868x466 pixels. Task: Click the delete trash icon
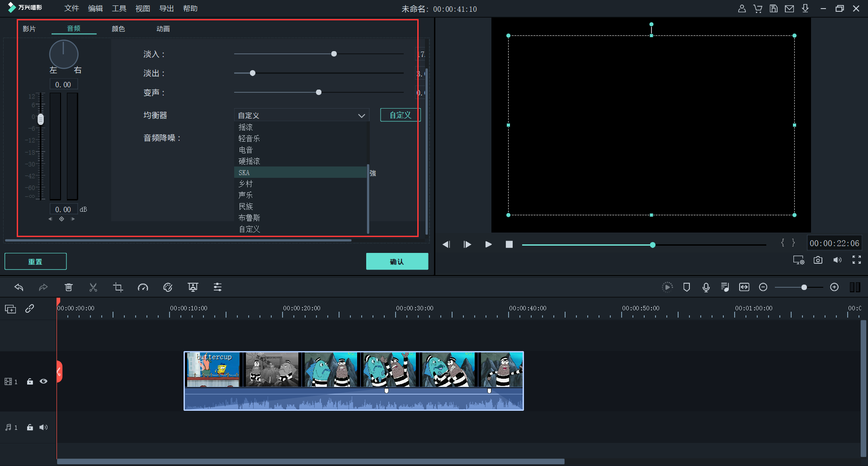(69, 287)
